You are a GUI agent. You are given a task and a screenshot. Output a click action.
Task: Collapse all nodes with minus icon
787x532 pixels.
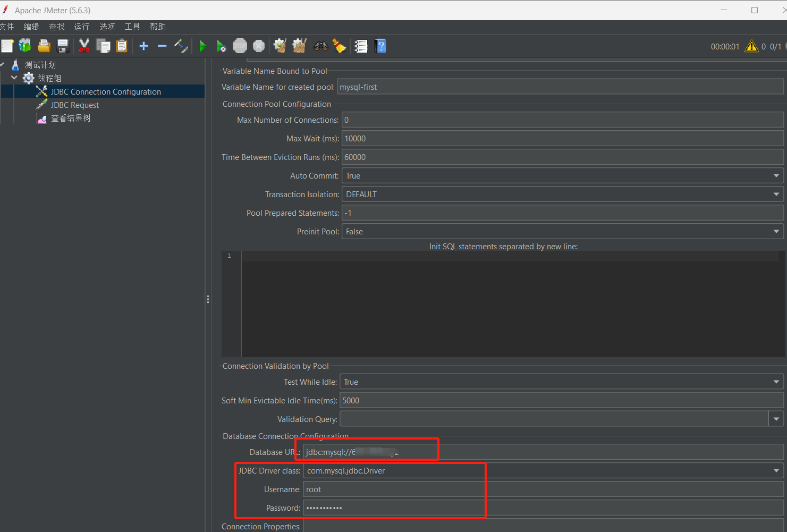point(162,46)
